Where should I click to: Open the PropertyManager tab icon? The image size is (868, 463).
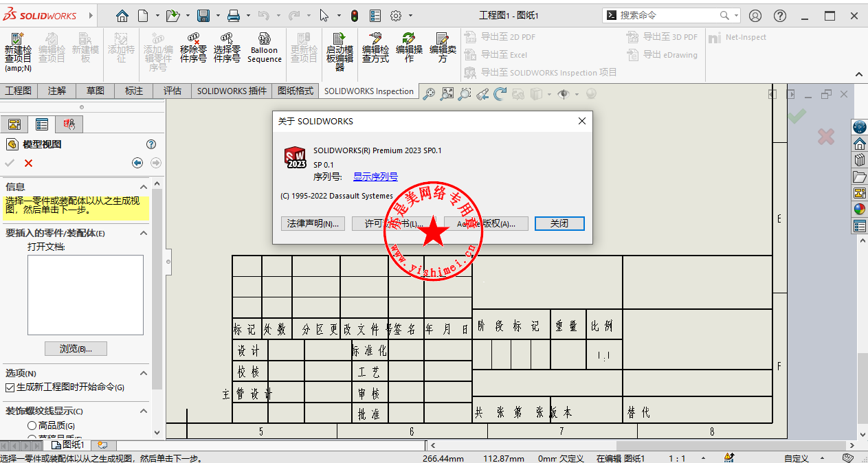[42, 124]
